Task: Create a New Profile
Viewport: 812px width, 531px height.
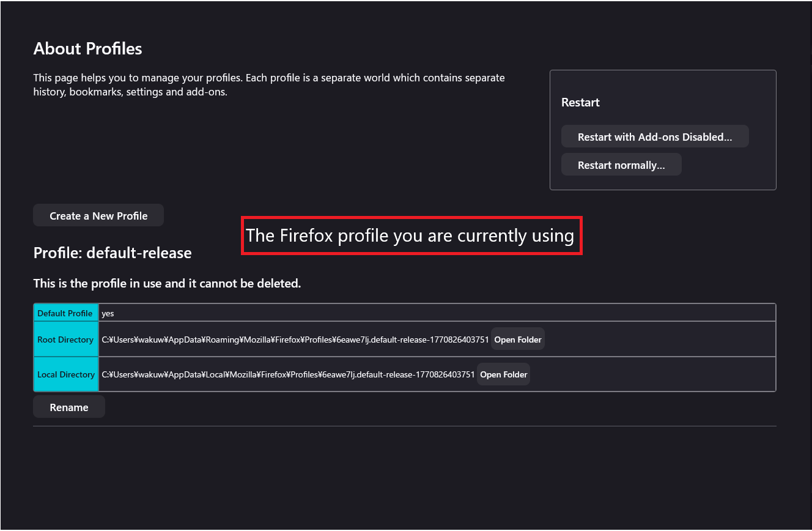Action: [98, 216]
